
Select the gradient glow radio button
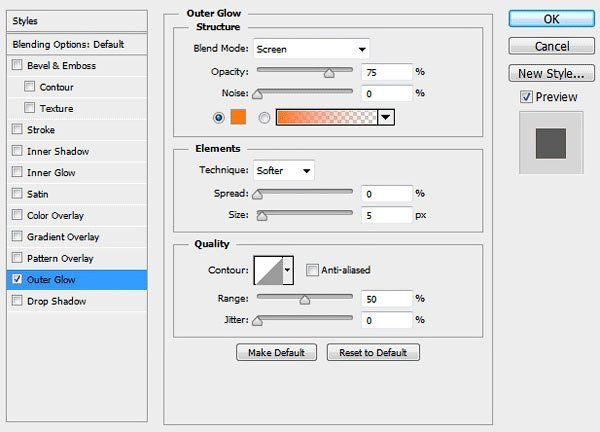(x=264, y=117)
